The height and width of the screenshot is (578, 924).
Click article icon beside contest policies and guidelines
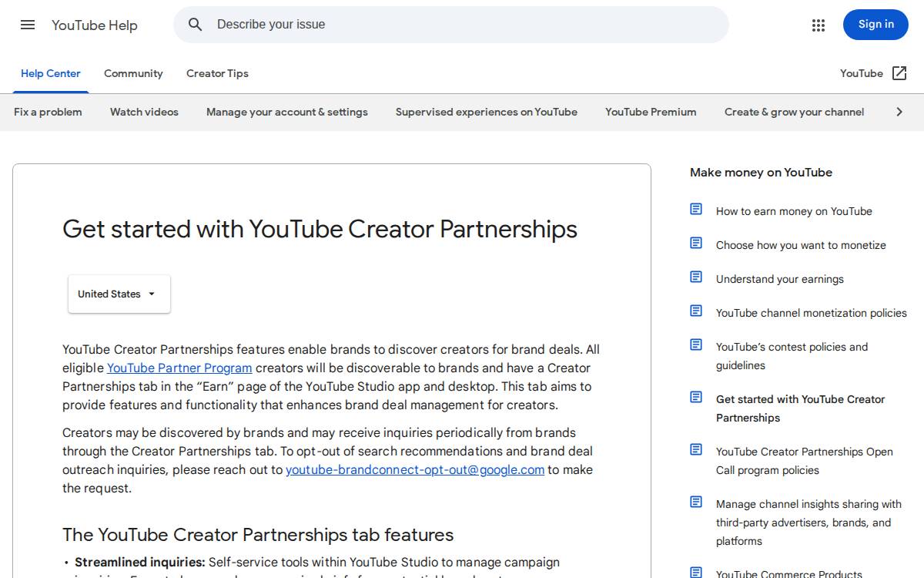[x=696, y=344]
